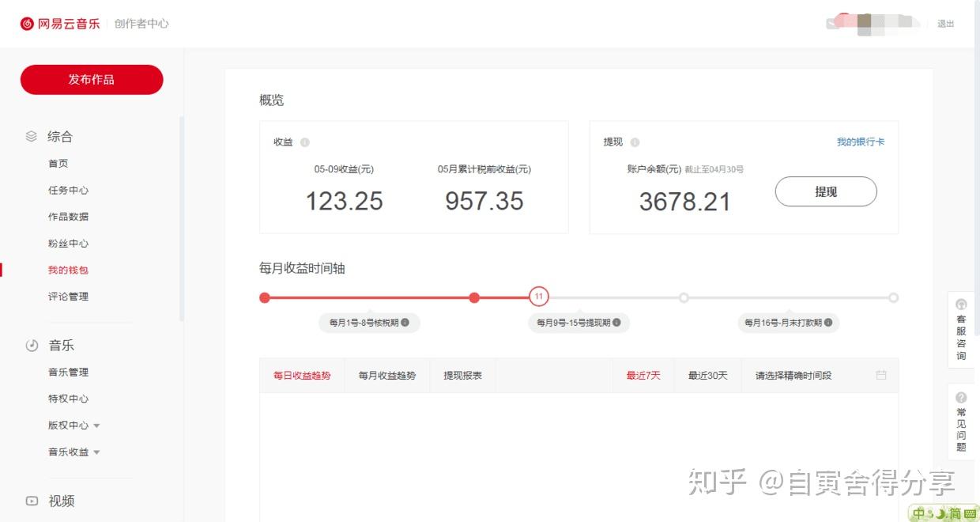Viewport: 980px width, 522px height.
Task: Click the 综合 layers icon in sidebar
Action: tap(32, 136)
